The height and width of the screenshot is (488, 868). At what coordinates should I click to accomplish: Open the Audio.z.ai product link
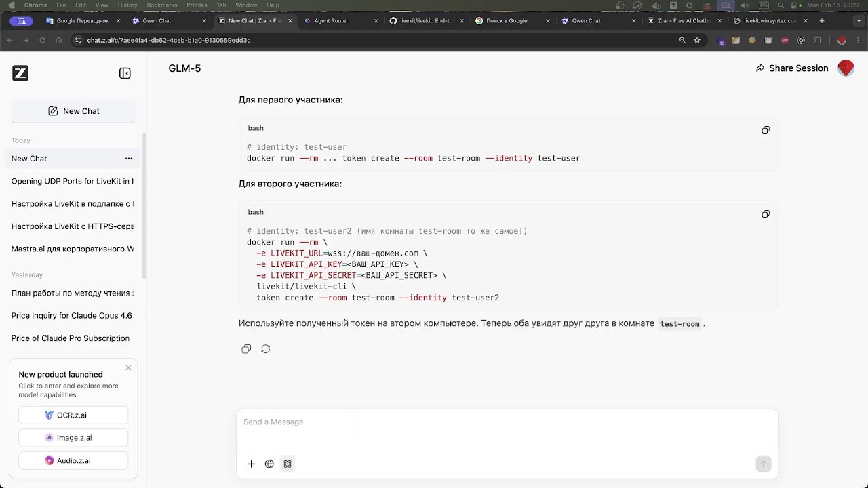click(x=73, y=460)
